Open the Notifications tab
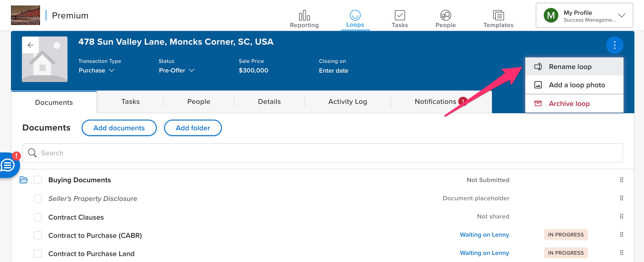Screen dimensions: 644x262 pyautogui.click(x=441, y=102)
